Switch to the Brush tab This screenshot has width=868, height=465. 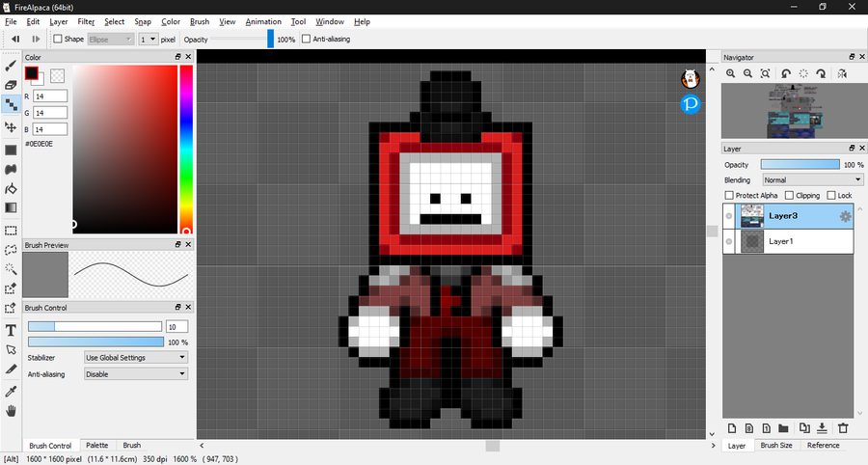pyautogui.click(x=132, y=445)
